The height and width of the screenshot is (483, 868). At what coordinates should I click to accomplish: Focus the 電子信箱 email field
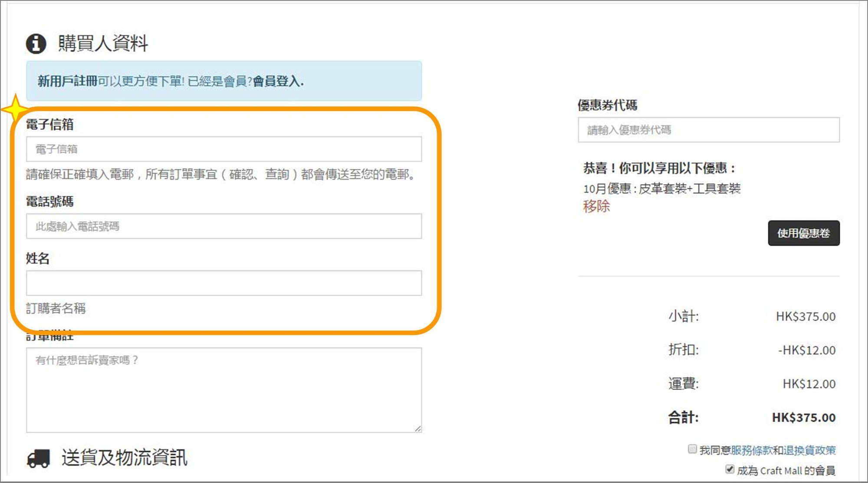[224, 149]
